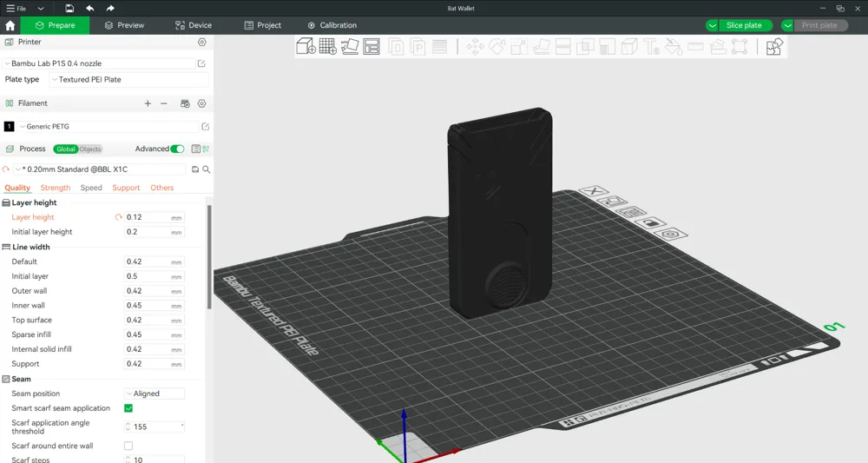
Task: Click the Slice plate button
Action: coord(745,25)
